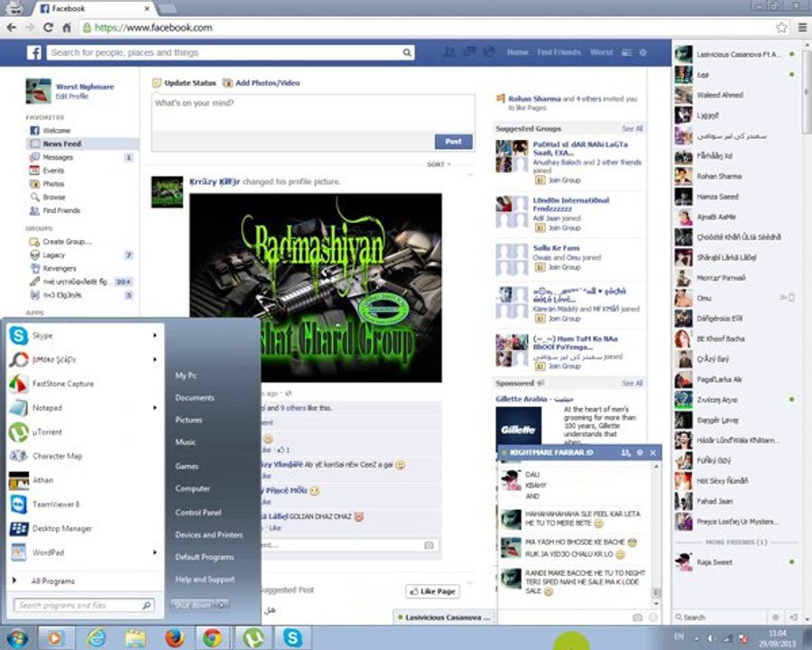
Task: Expand Skype submenu arrow in Start menu
Action: (x=154, y=335)
